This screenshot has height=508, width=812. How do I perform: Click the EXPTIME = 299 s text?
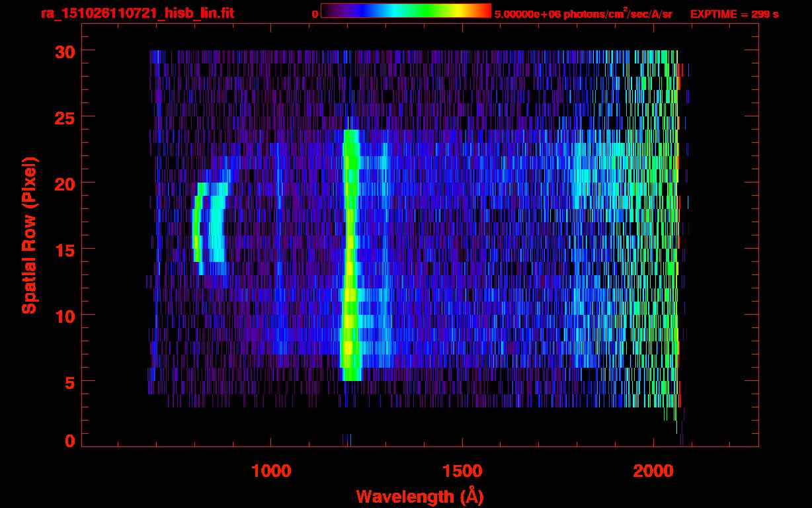tap(734, 14)
